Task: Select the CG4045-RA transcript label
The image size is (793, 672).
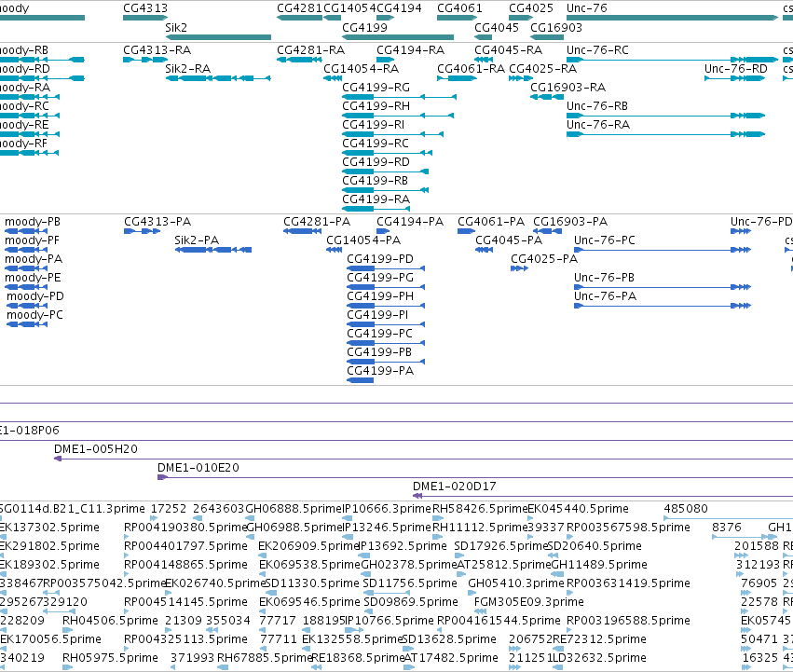Action: (508, 50)
